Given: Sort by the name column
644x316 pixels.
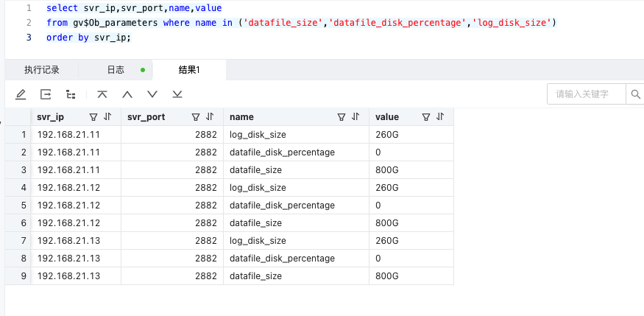Looking at the screenshot, I should point(355,116).
